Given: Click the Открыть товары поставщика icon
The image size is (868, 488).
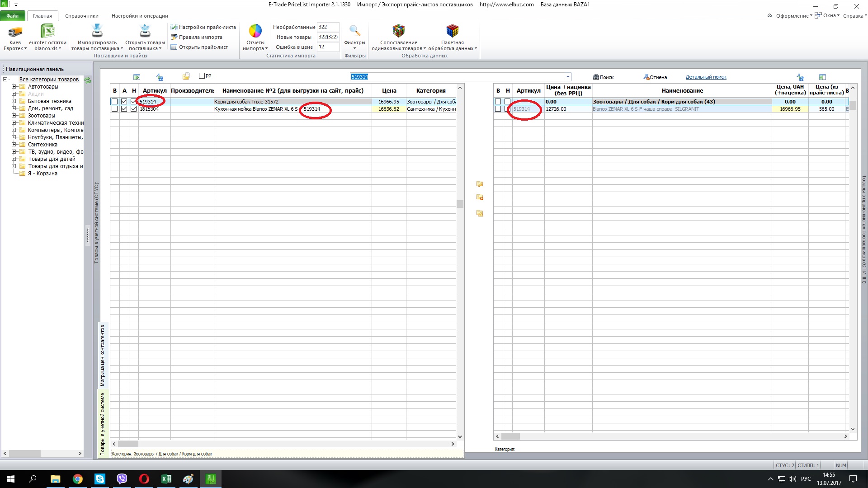Looking at the screenshot, I should point(145,31).
